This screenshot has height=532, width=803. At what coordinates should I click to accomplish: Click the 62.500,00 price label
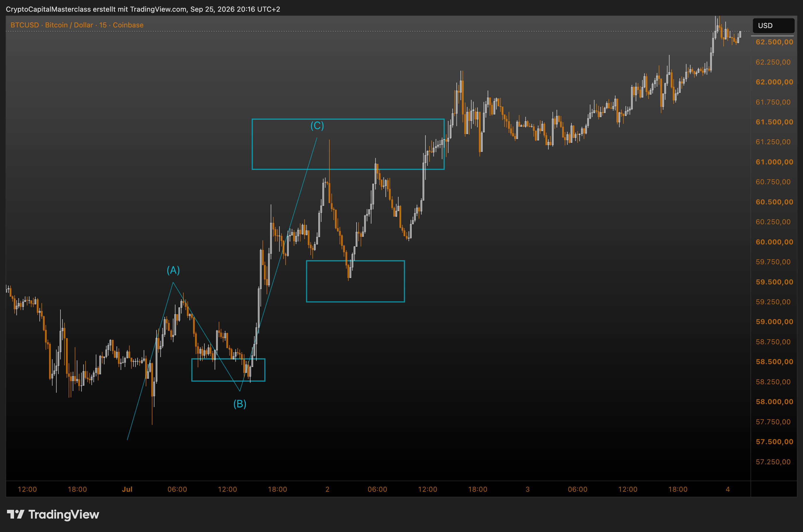point(774,42)
